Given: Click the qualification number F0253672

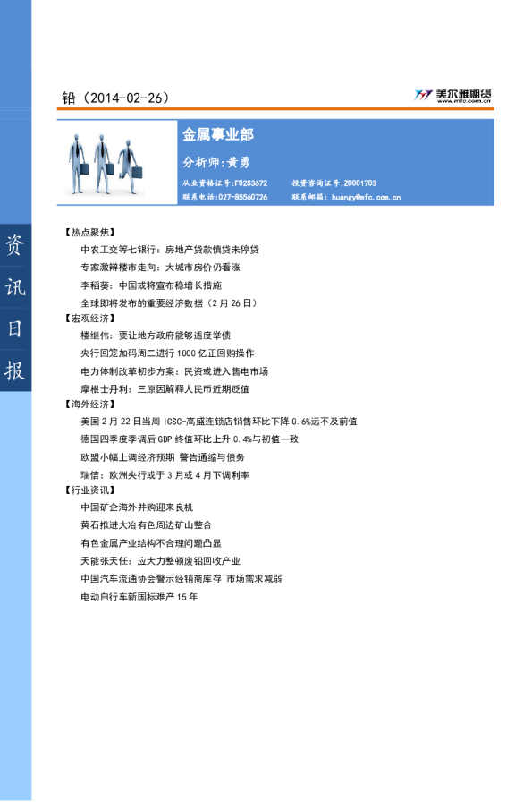Looking at the screenshot, I should [x=251, y=183].
